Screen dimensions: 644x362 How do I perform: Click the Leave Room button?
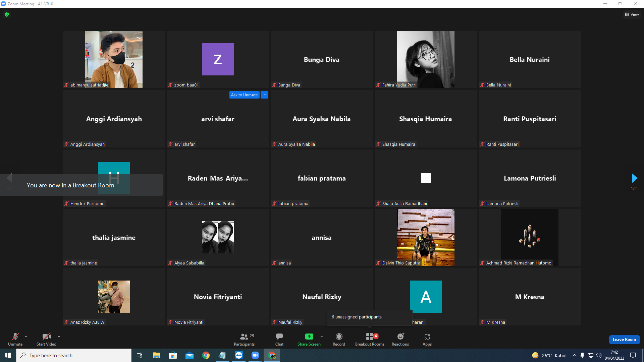[624, 340]
